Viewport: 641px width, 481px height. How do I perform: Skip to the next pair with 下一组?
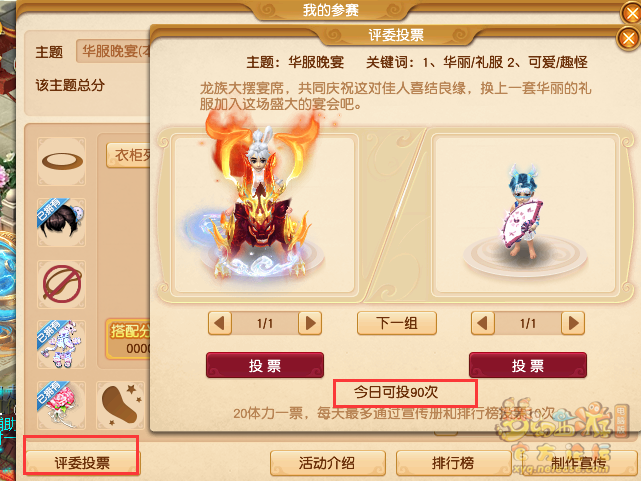click(397, 323)
